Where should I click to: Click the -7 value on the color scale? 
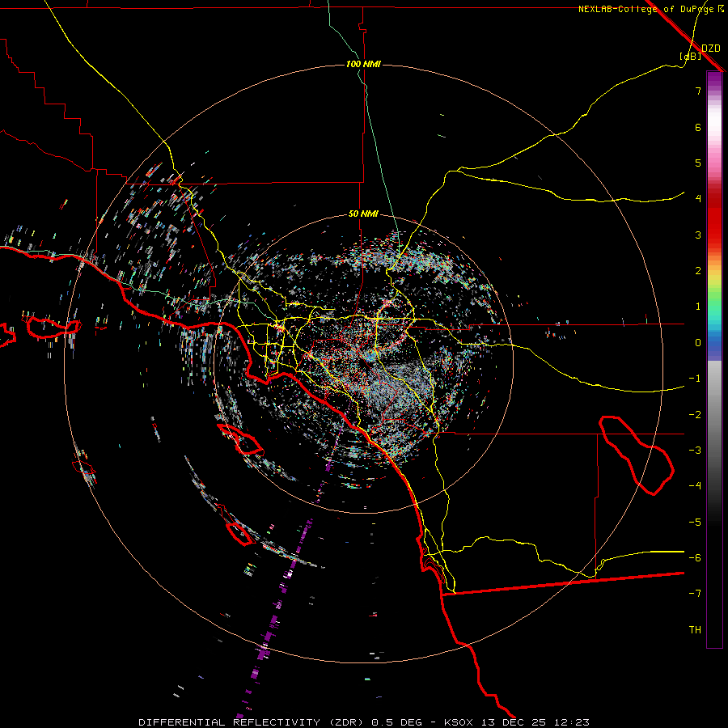click(695, 594)
